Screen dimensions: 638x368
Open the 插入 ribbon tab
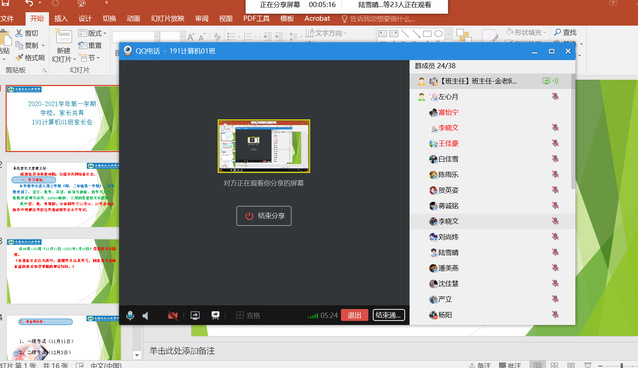(61, 18)
